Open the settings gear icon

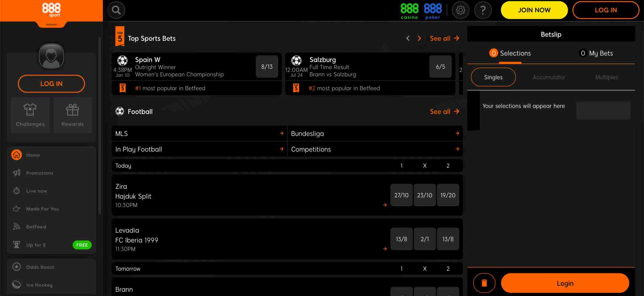coord(461,10)
